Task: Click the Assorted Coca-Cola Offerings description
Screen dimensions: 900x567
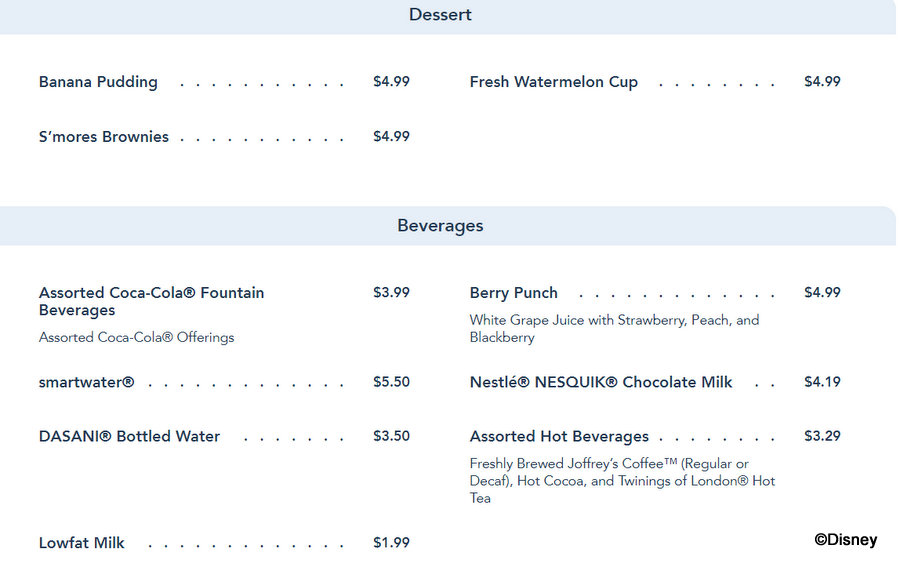Action: click(137, 337)
